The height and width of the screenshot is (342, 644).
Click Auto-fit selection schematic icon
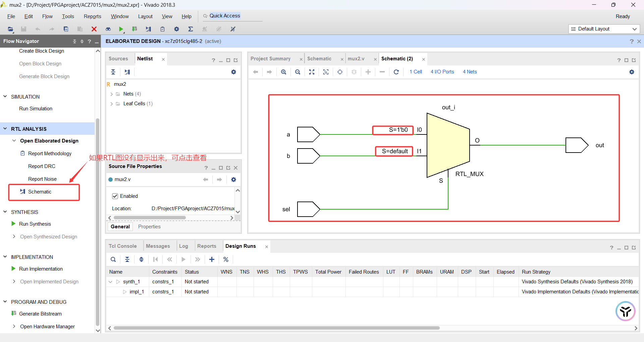pos(340,72)
